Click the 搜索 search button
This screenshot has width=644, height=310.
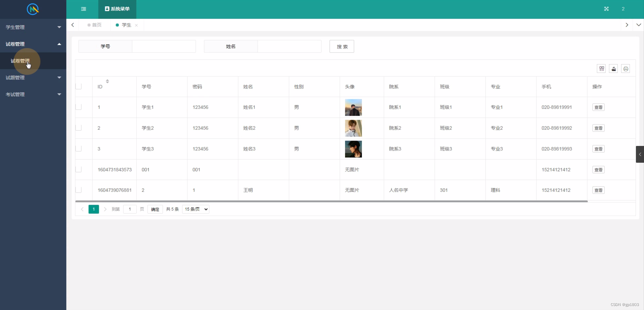(x=342, y=46)
